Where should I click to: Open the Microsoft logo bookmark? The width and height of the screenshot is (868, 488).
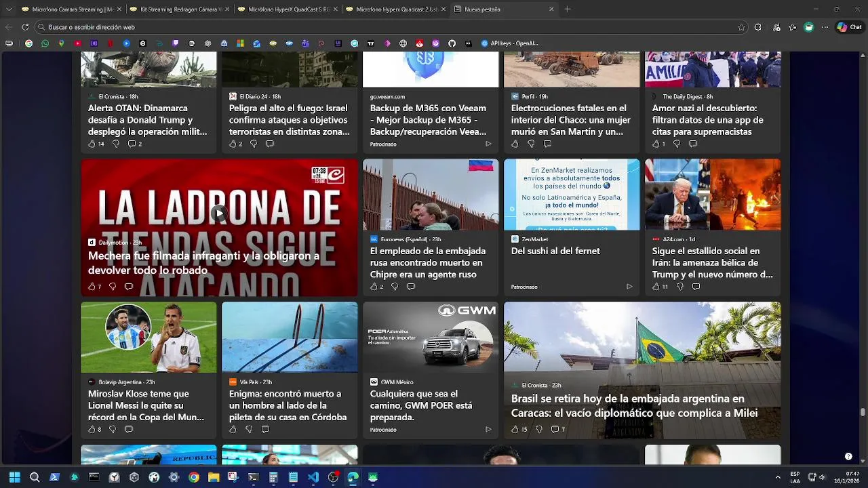[240, 43]
